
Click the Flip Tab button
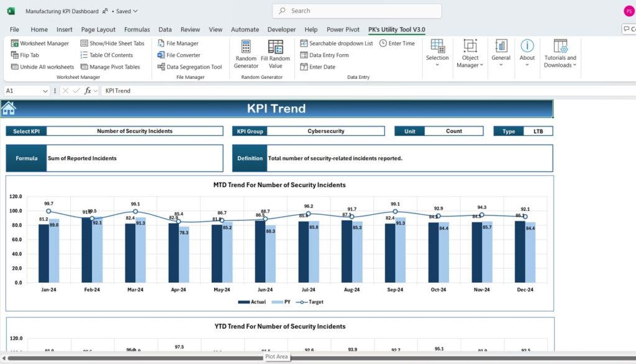pos(25,55)
